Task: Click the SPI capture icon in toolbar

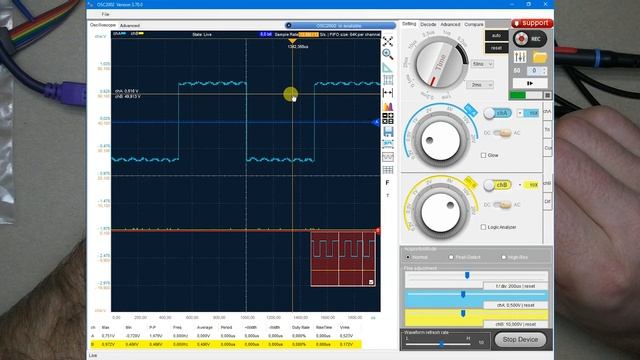Action: (x=388, y=144)
